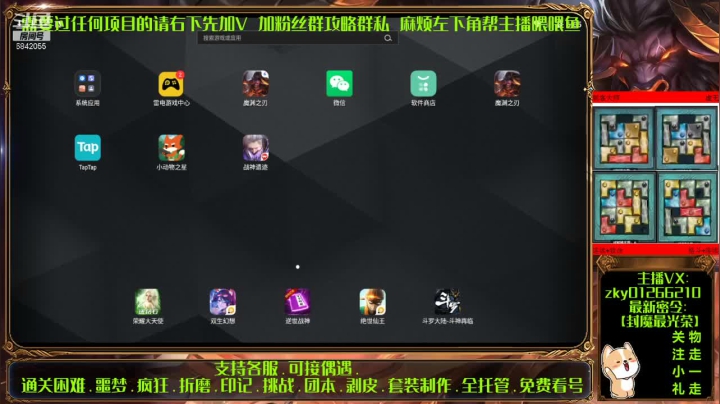Click the zky01266210 ID text
Image resolution: width=720 pixels, height=404 pixels.
tap(653, 292)
